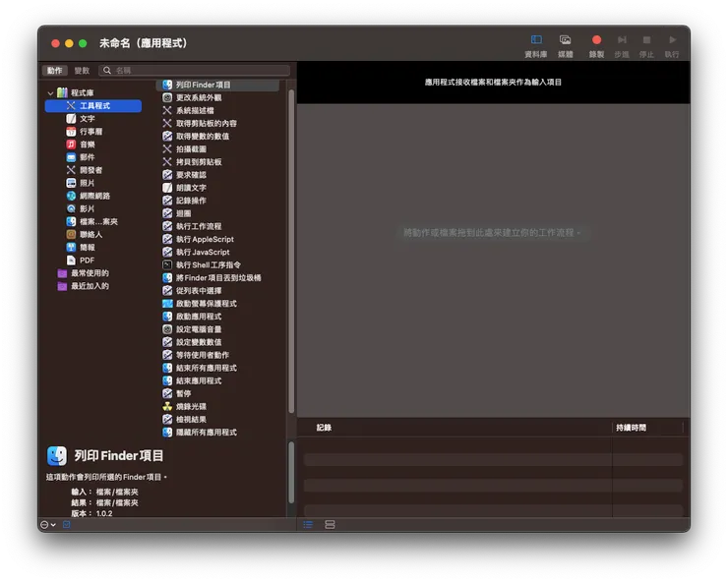Select the 行事曆 calendar category
This screenshot has height=582, width=728.
click(x=85, y=132)
